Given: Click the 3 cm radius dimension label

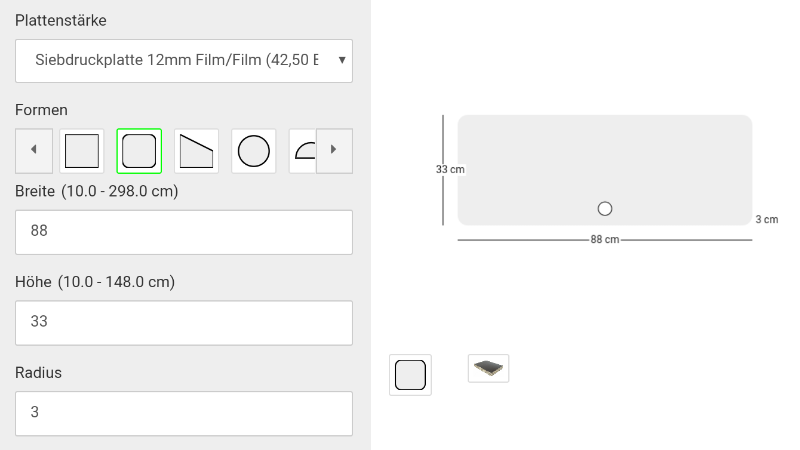Looking at the screenshot, I should click(766, 219).
